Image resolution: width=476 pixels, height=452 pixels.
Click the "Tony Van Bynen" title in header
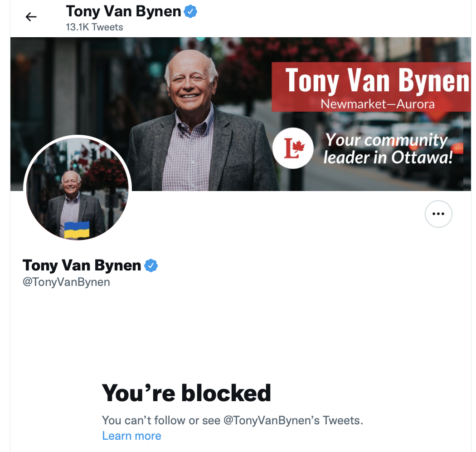(123, 11)
